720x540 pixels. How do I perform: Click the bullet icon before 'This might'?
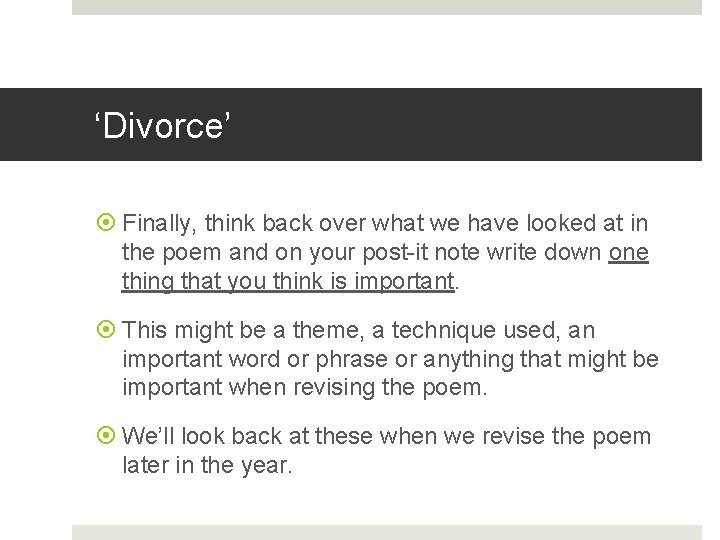(x=108, y=331)
